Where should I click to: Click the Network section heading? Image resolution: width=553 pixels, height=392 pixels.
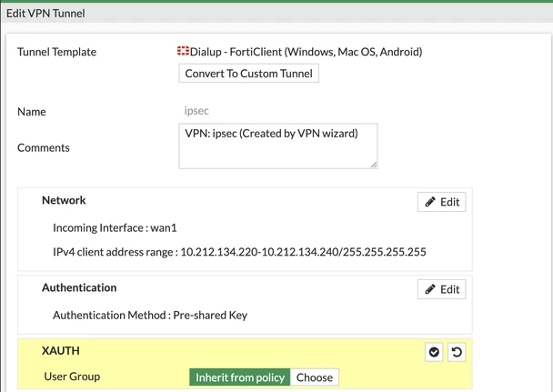tap(64, 200)
